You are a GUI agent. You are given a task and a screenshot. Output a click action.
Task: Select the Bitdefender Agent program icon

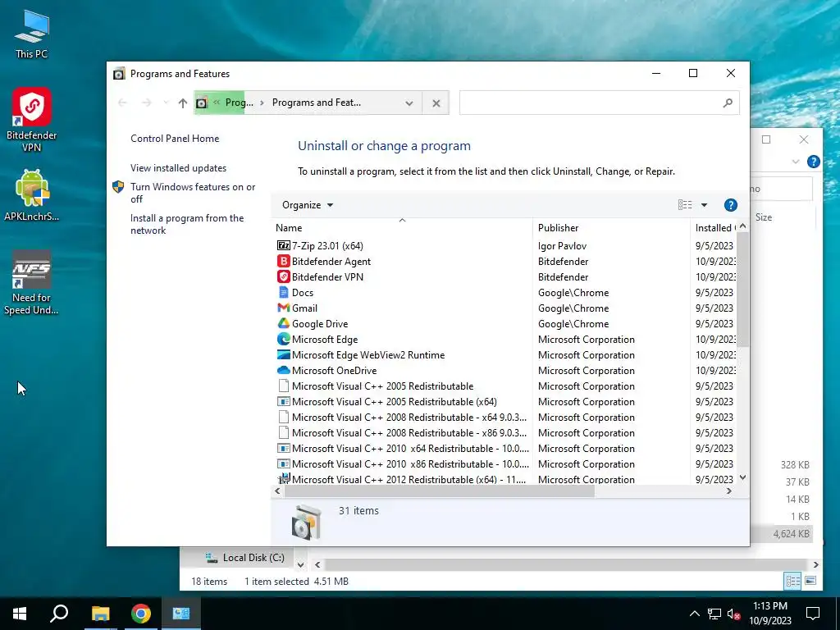point(283,262)
